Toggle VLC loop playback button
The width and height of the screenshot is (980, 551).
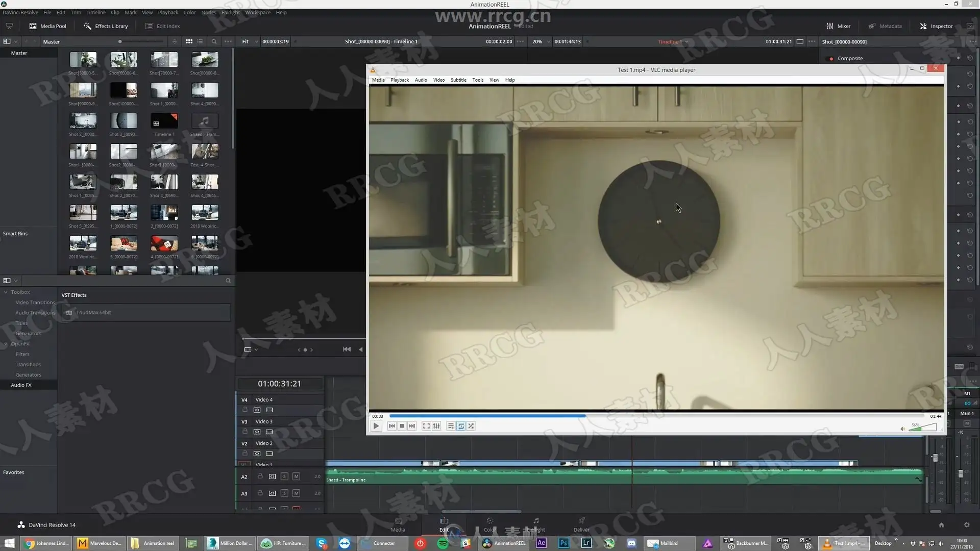tap(461, 426)
